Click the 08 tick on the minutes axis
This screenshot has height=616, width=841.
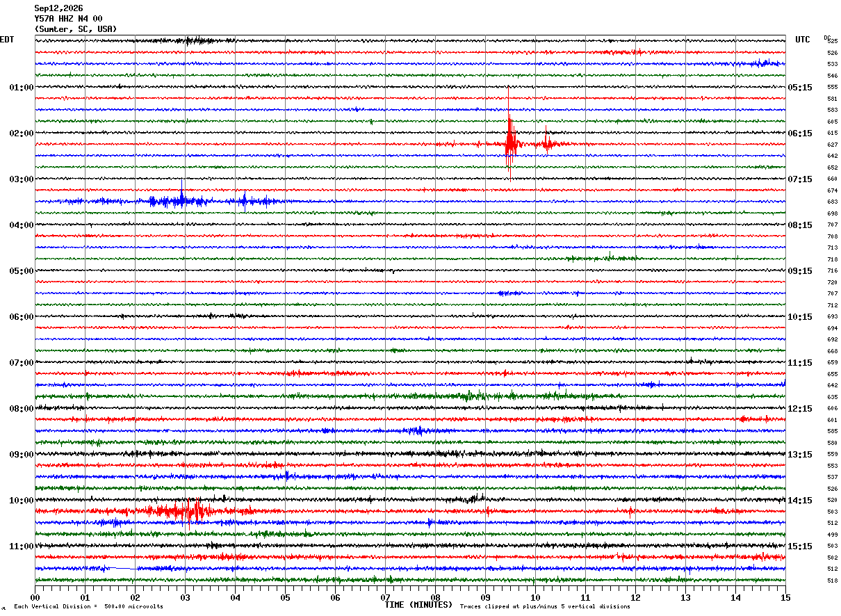435,597
